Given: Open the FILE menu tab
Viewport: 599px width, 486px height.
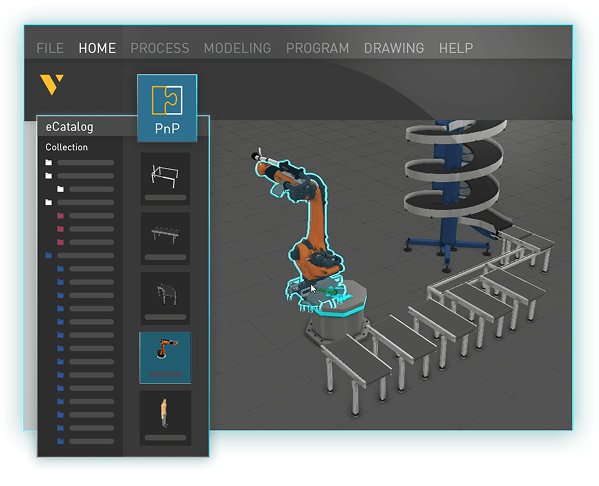Looking at the screenshot, I should tap(50, 48).
